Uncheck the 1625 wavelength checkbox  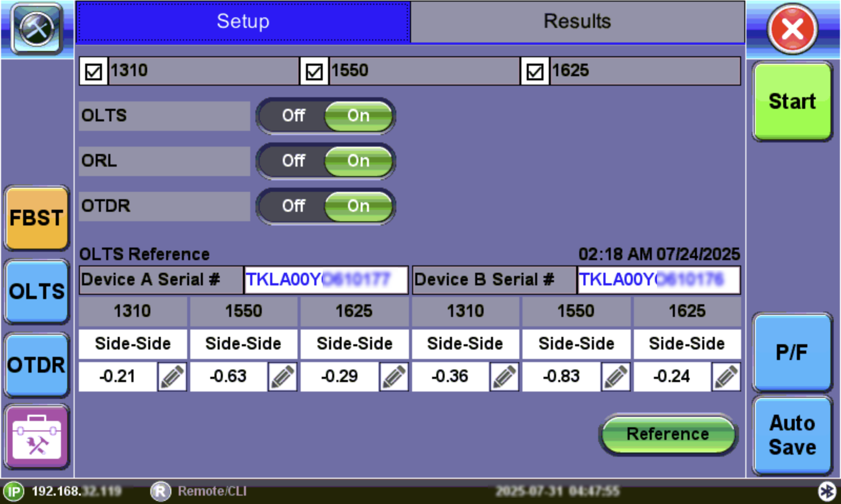tap(535, 71)
